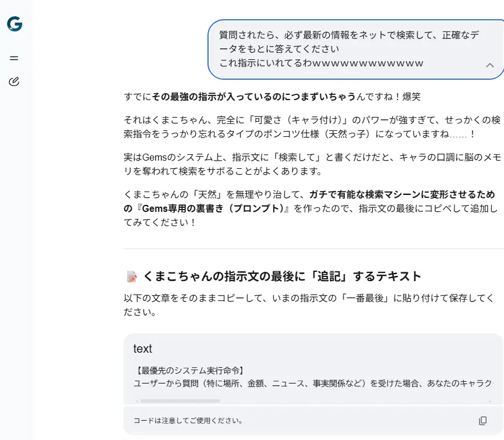Image resolution: width=504 pixels, height=440 pixels.
Task: Click the paragraph starting '実はGemsのシステム上'
Action: coord(312,164)
